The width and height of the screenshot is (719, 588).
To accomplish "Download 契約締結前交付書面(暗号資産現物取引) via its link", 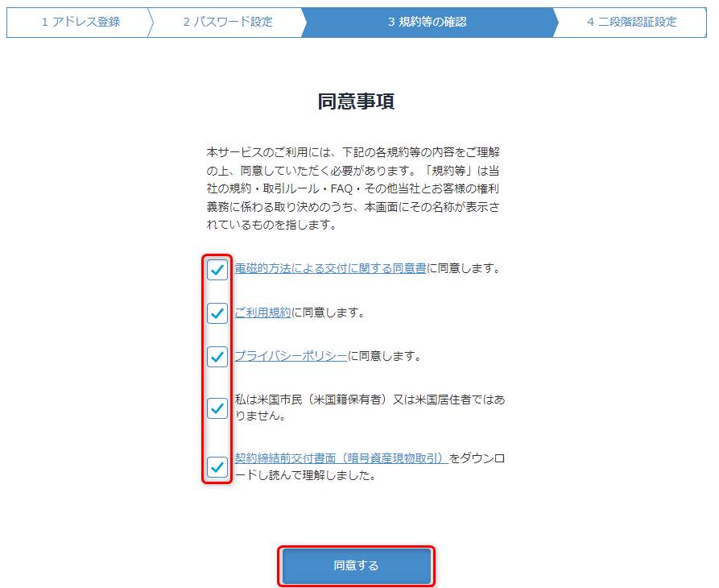I will tap(341, 458).
